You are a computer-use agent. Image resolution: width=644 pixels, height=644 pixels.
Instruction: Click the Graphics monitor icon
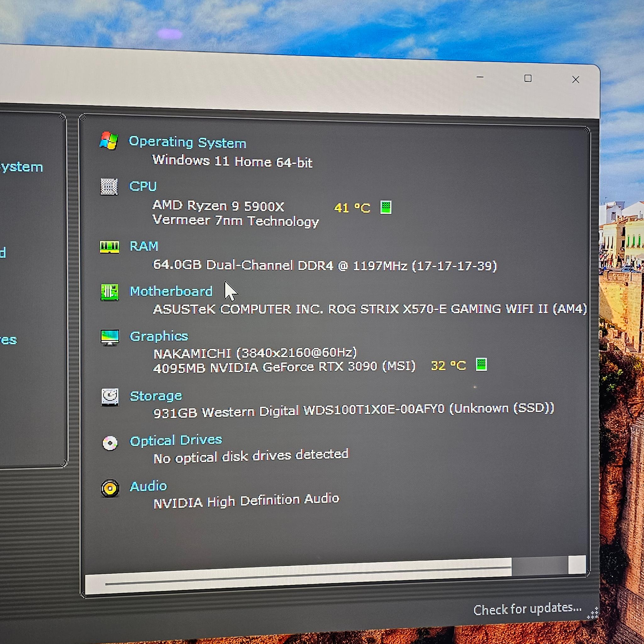point(110,338)
